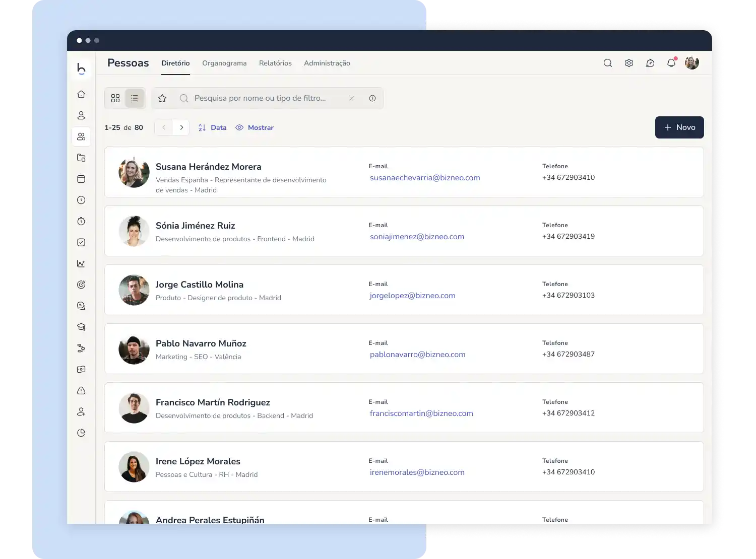Open email franciscomartin@bizneo.com
Viewport: 756px width, 559px height.
(421, 413)
